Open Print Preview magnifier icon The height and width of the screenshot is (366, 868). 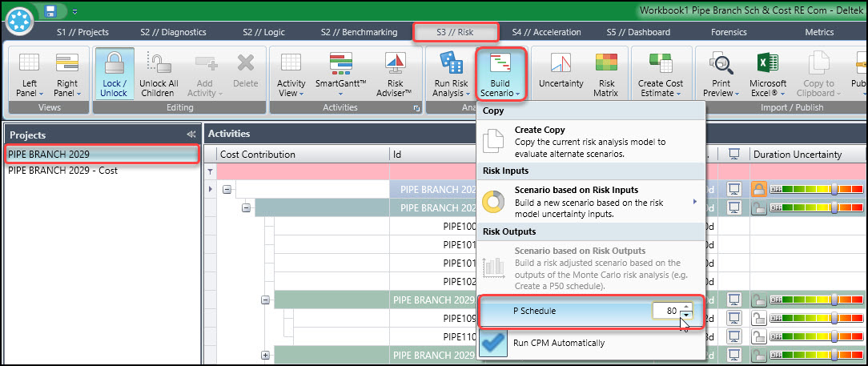(721, 62)
